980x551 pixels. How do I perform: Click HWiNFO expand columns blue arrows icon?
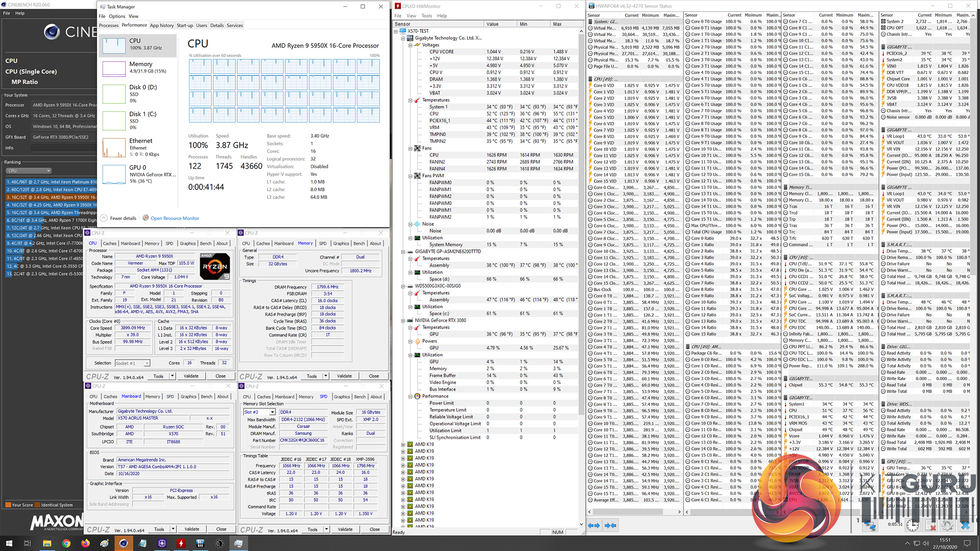point(594,525)
